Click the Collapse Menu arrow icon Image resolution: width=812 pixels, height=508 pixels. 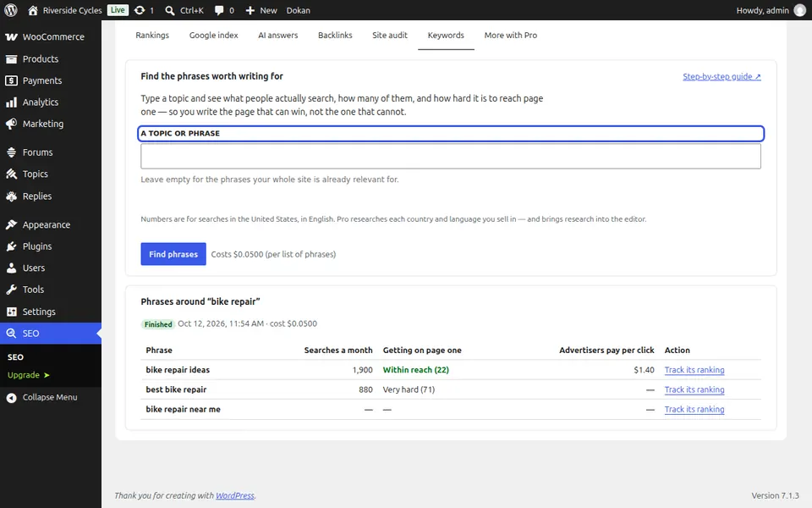11,398
